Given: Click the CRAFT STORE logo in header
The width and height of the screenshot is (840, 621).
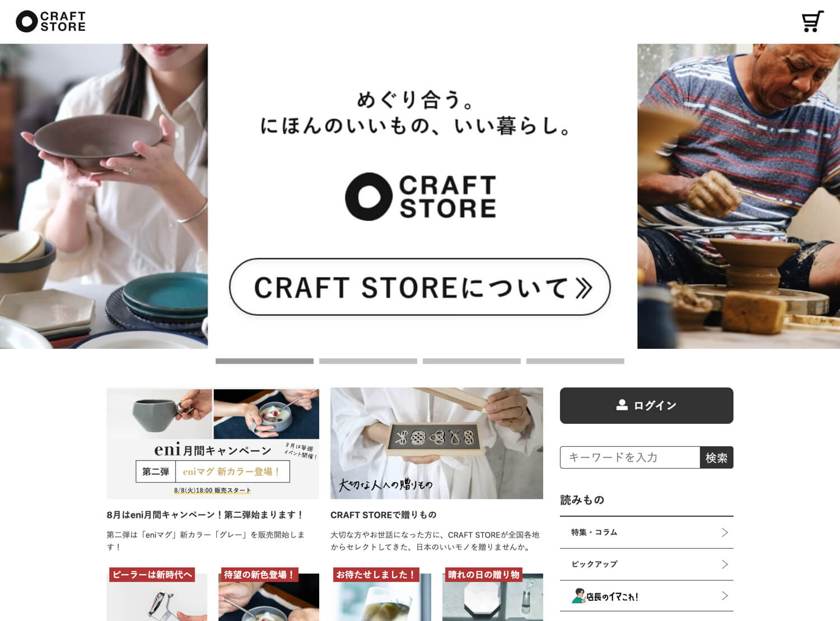Looking at the screenshot, I should point(51,21).
